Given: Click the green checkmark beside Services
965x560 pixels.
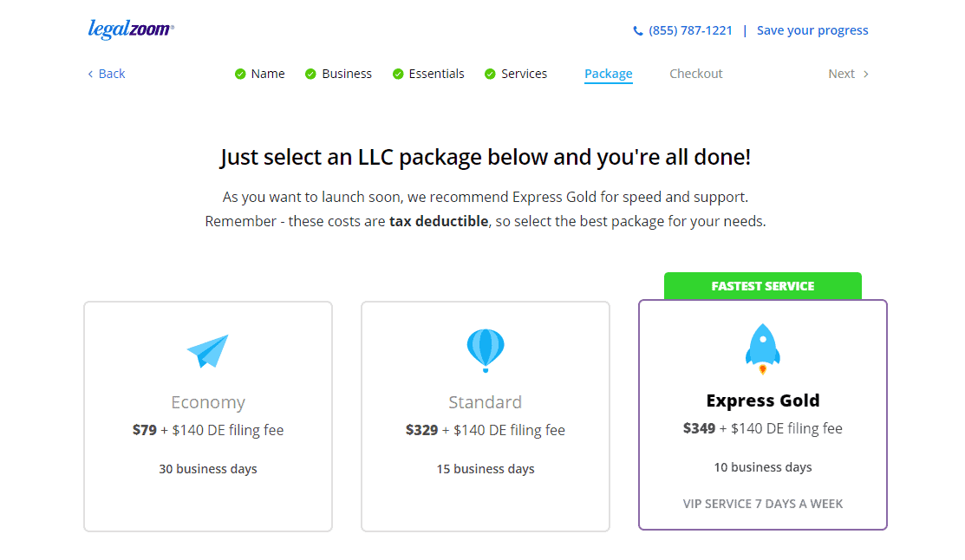Looking at the screenshot, I should [x=490, y=74].
